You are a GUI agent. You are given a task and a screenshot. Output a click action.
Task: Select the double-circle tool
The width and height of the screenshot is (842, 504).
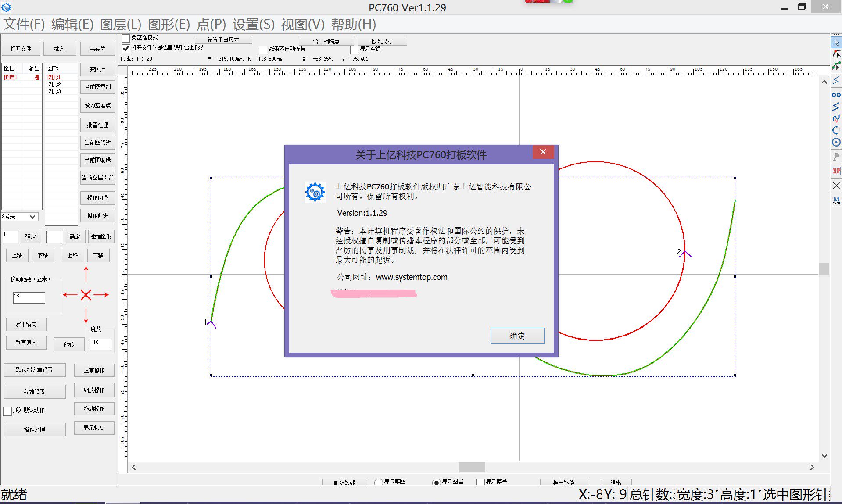coord(836,95)
